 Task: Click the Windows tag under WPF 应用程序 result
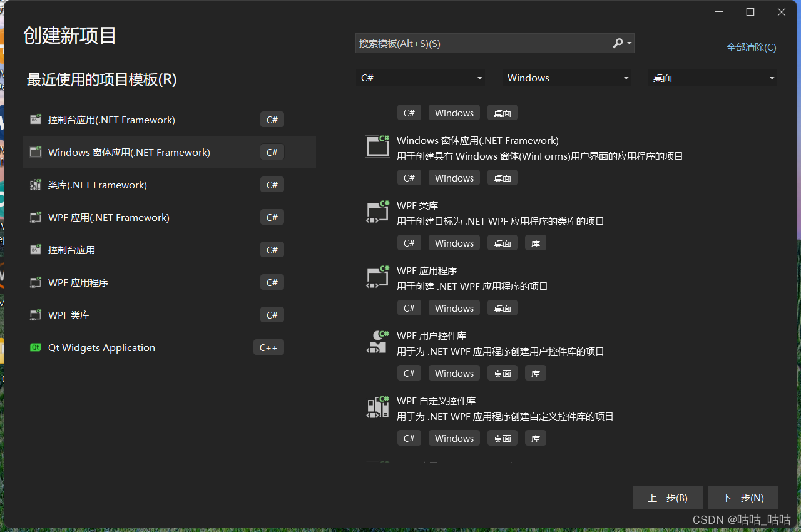point(454,308)
